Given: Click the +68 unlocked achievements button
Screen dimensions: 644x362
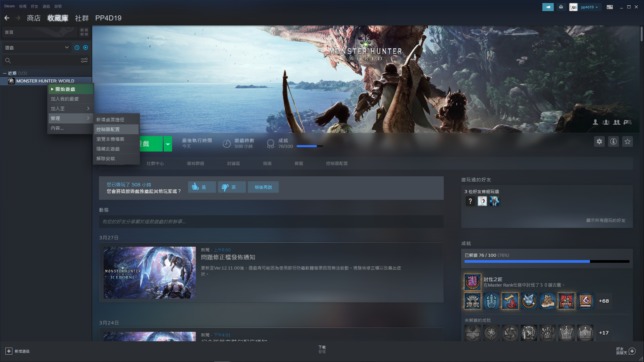Looking at the screenshot, I should [604, 301].
